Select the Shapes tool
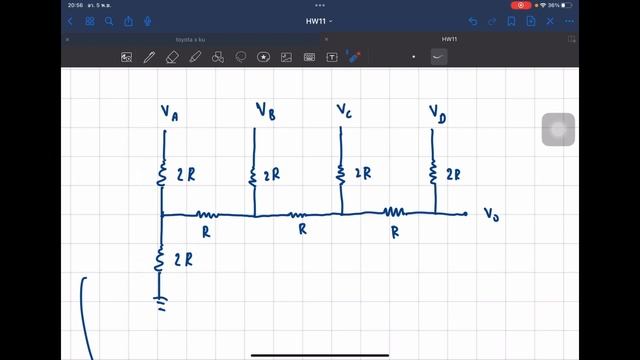 218,57
